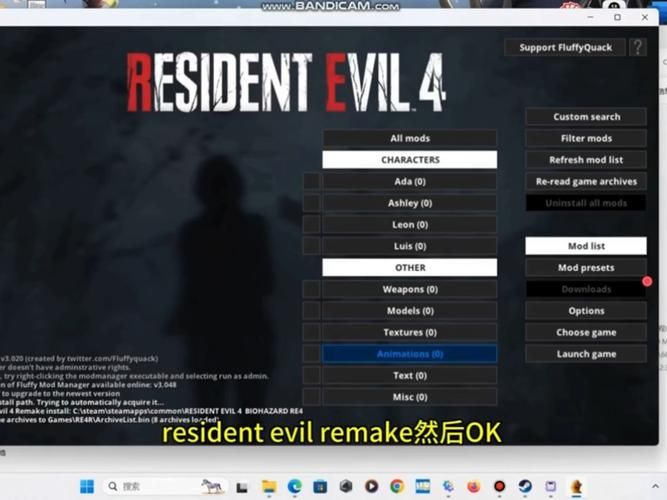Open the Luis (0) mod category
Viewport: 667px width, 500px height.
[410, 246]
